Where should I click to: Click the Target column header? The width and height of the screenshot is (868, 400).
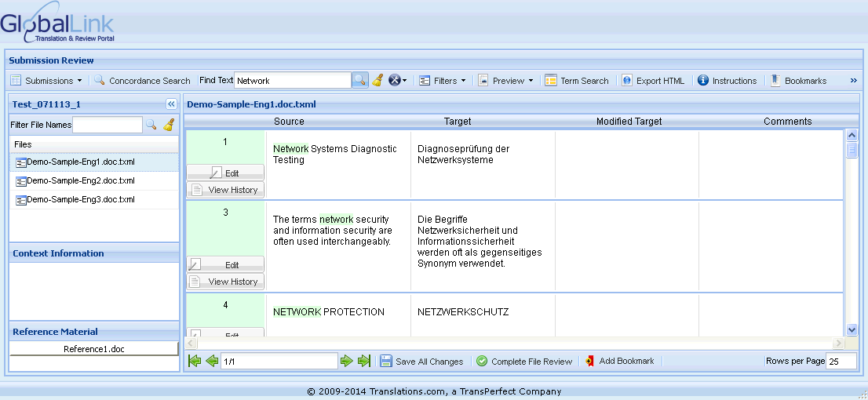[458, 121]
